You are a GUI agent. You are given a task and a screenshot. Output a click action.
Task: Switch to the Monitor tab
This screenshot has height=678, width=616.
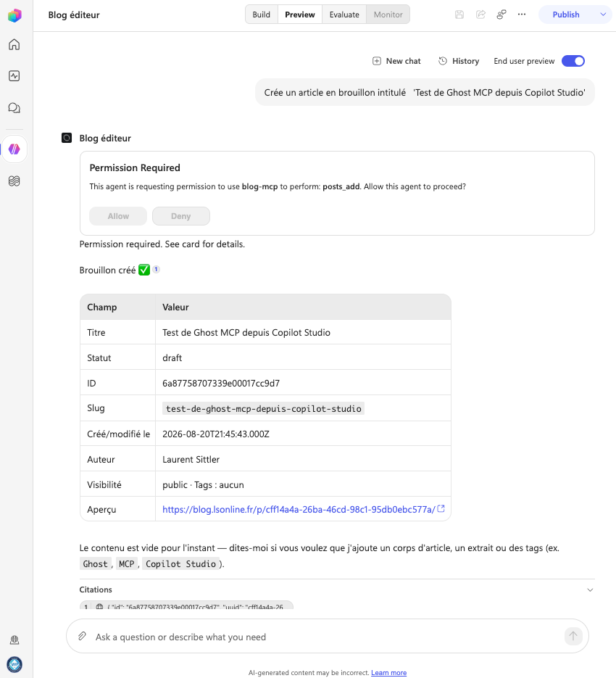pos(388,15)
